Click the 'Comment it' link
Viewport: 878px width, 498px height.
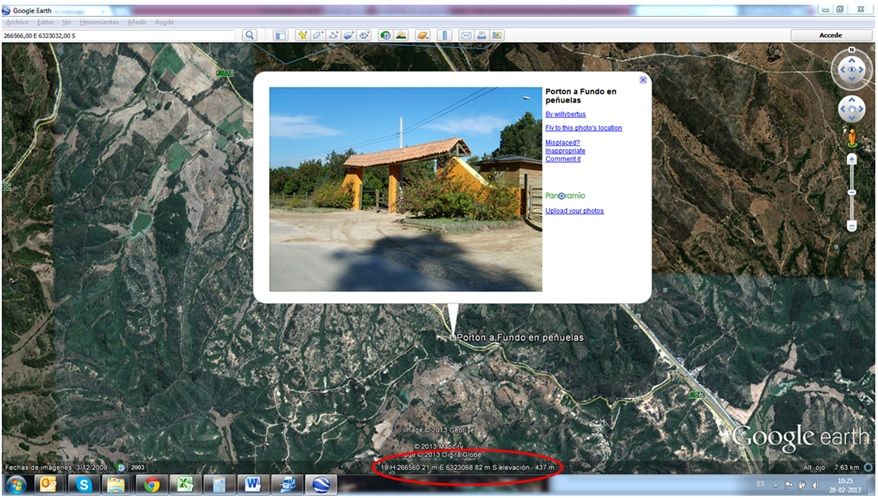point(563,159)
